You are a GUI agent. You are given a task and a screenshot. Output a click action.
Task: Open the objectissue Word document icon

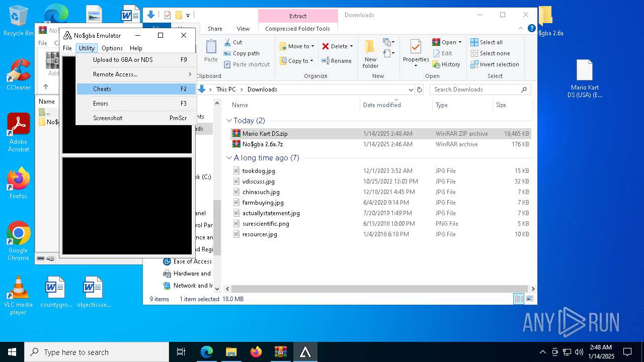(94, 292)
